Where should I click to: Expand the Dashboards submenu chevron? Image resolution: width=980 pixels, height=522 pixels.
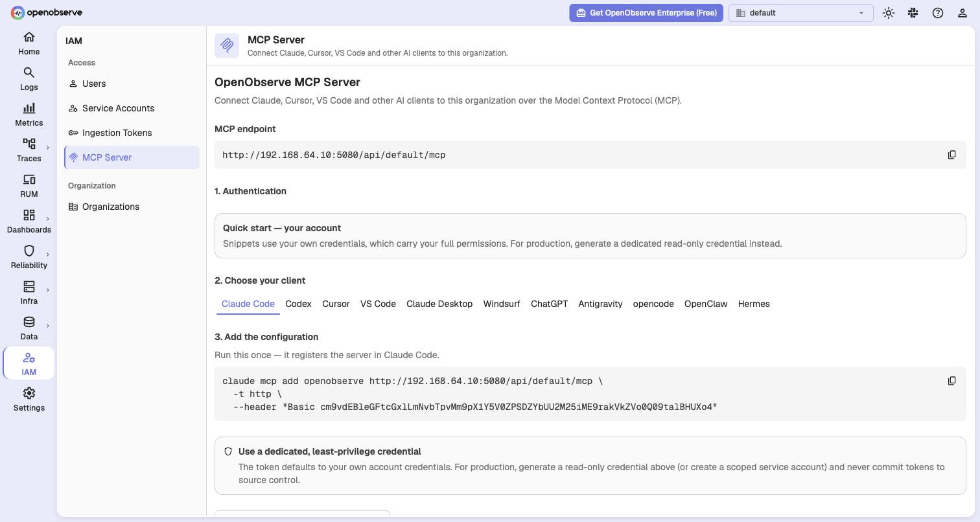[x=48, y=220]
